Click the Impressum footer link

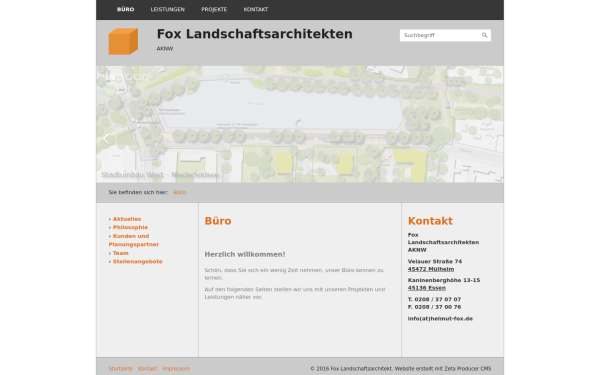pyautogui.click(x=176, y=368)
